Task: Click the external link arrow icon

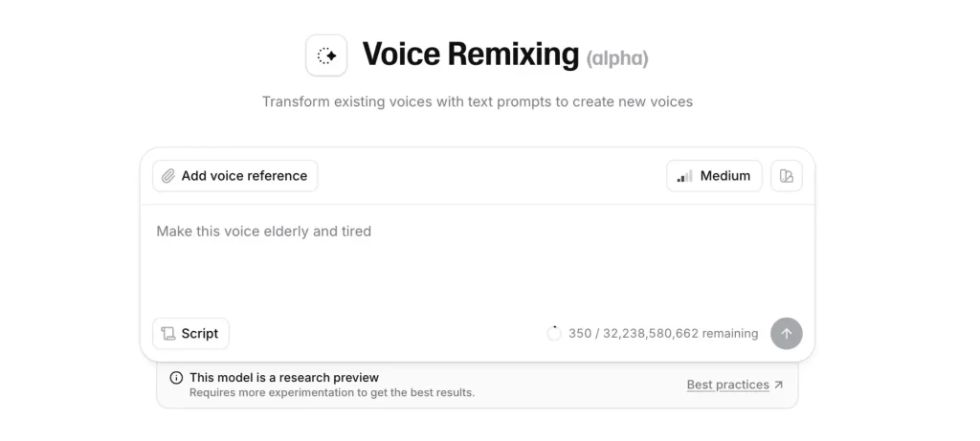Action: click(779, 385)
